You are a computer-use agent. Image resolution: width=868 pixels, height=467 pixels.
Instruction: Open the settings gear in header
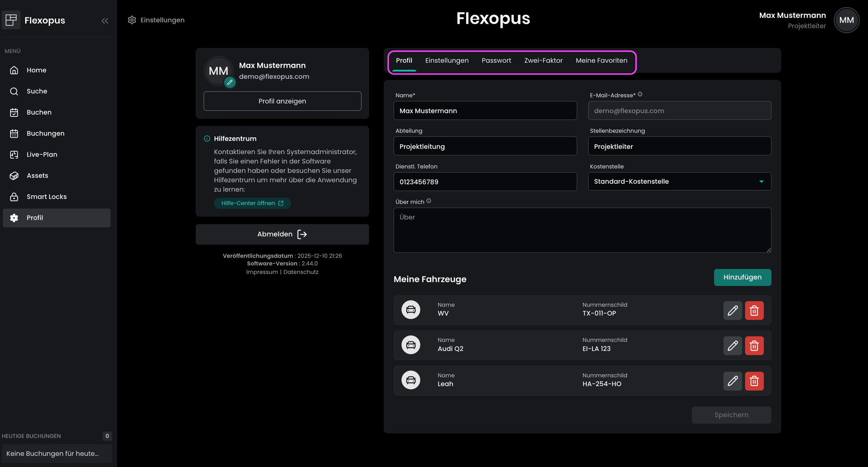(132, 20)
